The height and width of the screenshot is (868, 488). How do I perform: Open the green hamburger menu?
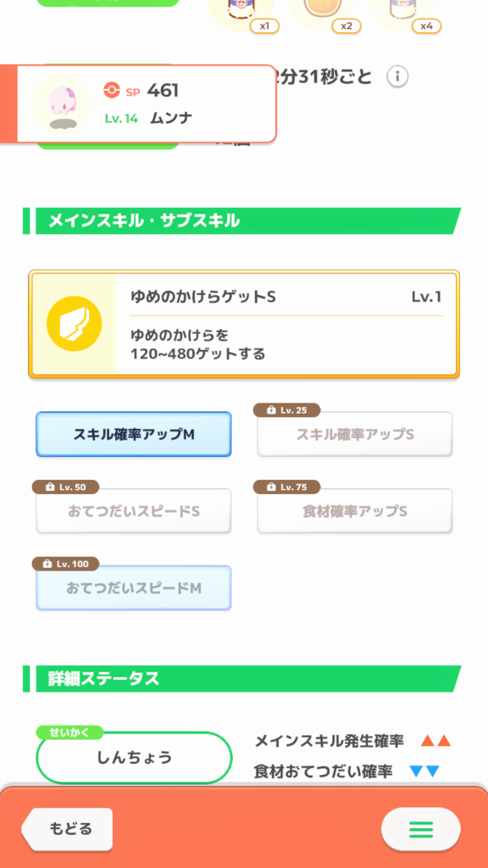tap(420, 829)
